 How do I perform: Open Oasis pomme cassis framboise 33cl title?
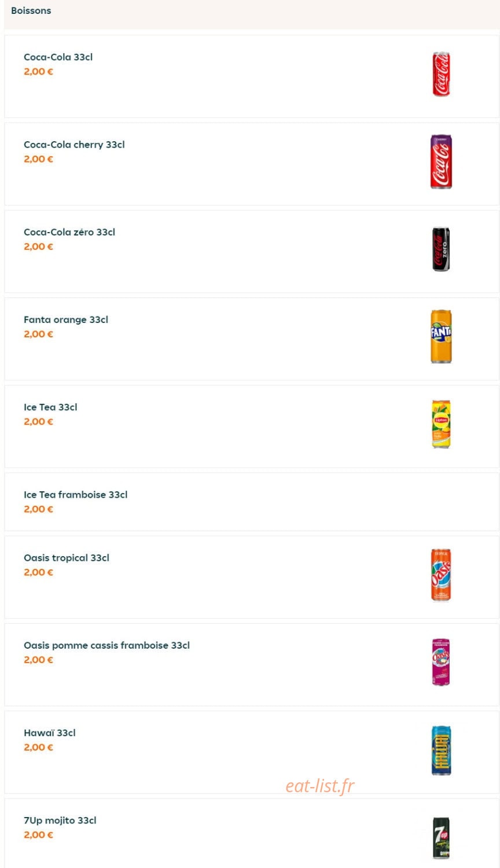[x=106, y=645]
